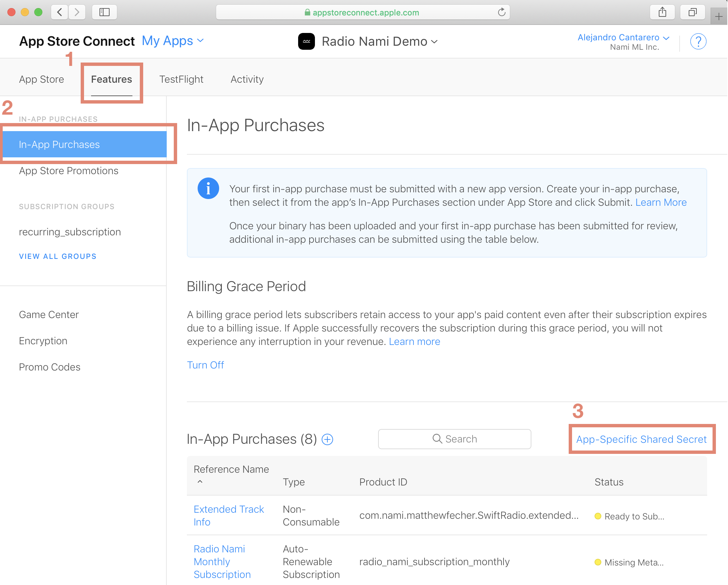Open the Safari share icon

pyautogui.click(x=662, y=12)
